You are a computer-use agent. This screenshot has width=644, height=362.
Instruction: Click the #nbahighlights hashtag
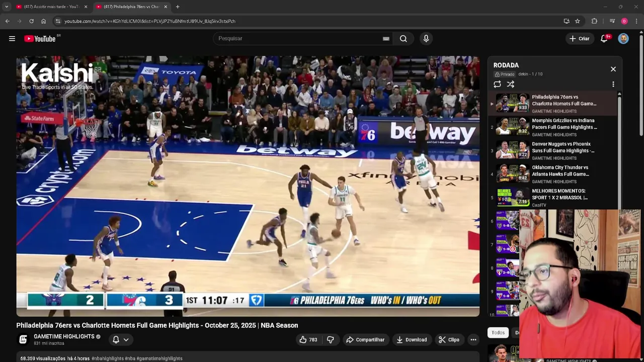pyautogui.click(x=108, y=358)
